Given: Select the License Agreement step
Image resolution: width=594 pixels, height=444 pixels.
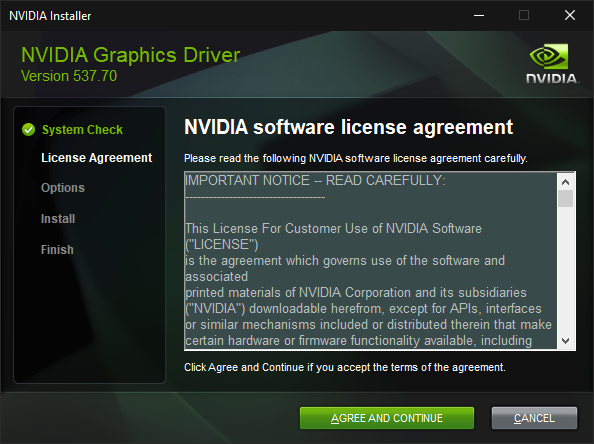Looking at the screenshot, I should pos(97,158).
